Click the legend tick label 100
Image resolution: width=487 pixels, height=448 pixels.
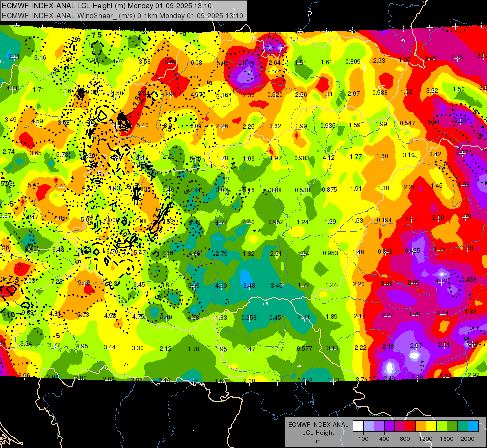(x=363, y=439)
